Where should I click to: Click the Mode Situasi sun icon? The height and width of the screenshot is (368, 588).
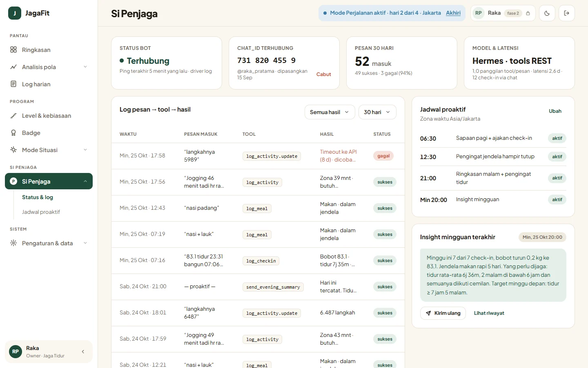coord(13,150)
